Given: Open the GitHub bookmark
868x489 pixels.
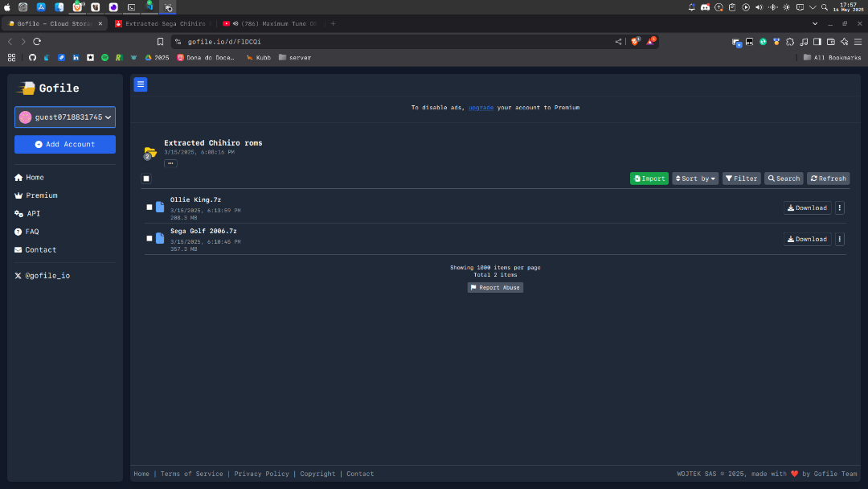Looking at the screenshot, I should [32, 58].
